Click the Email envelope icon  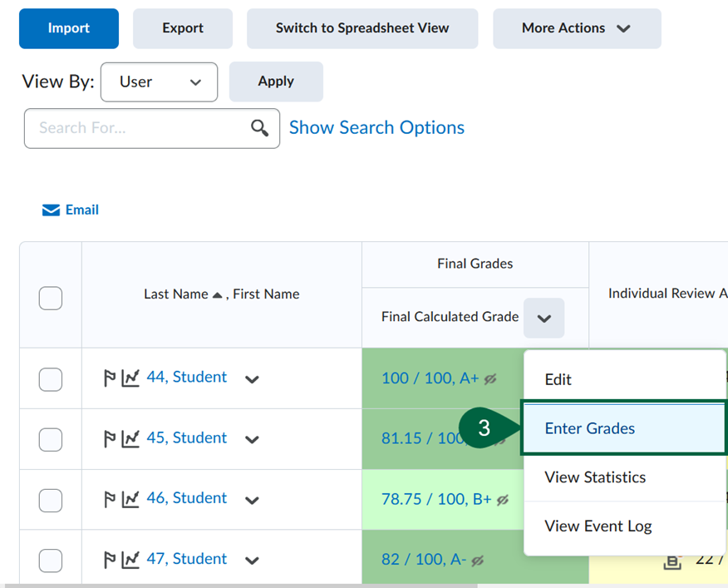(51, 210)
